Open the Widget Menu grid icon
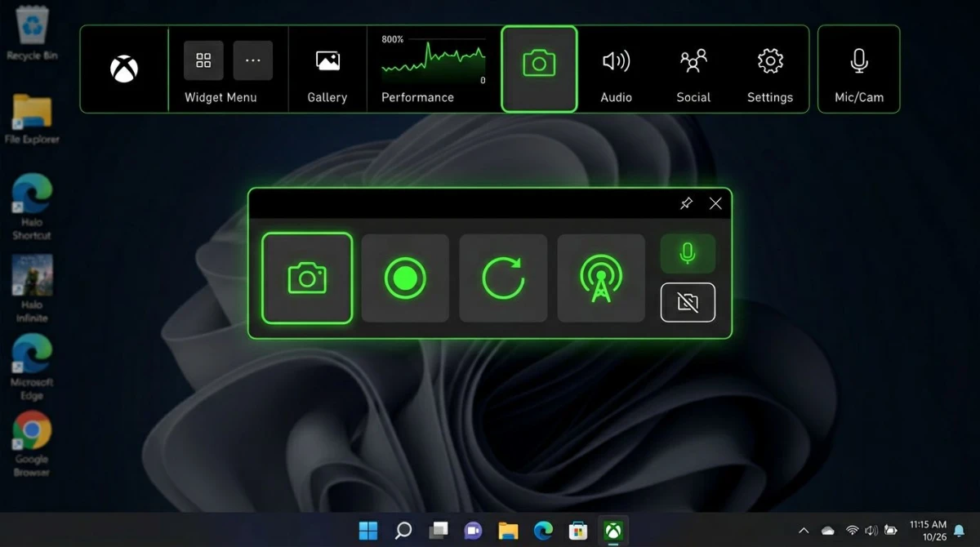Image resolution: width=980 pixels, height=547 pixels. tap(203, 60)
